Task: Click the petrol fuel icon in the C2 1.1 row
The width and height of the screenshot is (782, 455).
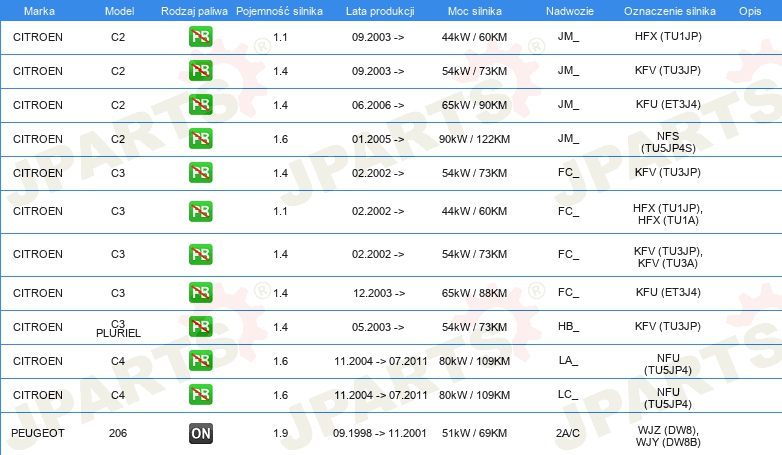Action: (x=200, y=37)
